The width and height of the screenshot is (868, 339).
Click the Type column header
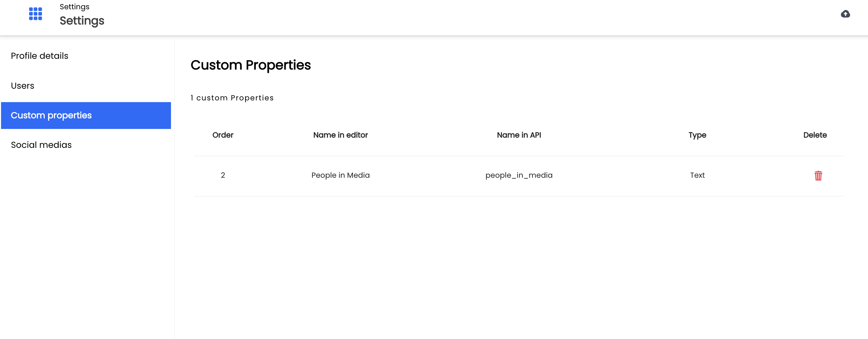point(697,135)
